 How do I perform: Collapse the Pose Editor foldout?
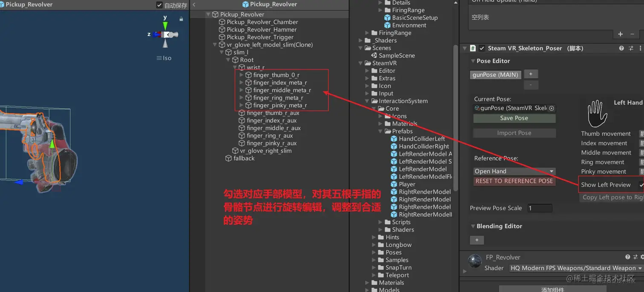click(x=473, y=61)
